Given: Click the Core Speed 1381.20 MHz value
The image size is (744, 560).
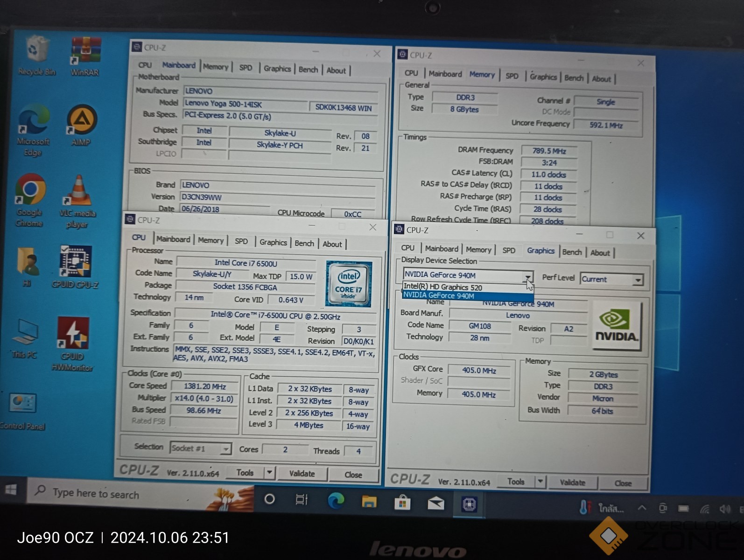Looking at the screenshot, I should click(205, 386).
